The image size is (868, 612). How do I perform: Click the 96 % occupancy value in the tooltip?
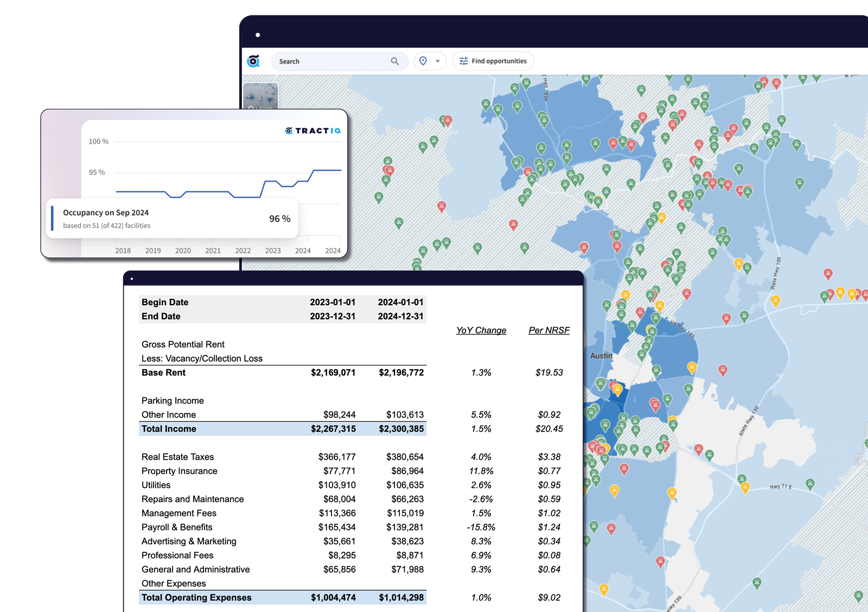point(279,218)
